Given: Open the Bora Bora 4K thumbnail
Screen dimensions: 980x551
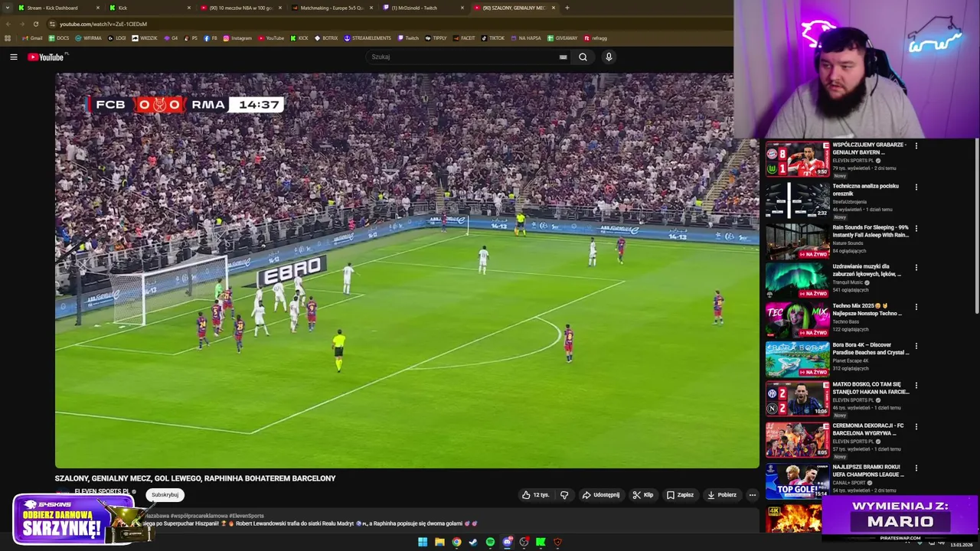Looking at the screenshot, I should tap(797, 359).
